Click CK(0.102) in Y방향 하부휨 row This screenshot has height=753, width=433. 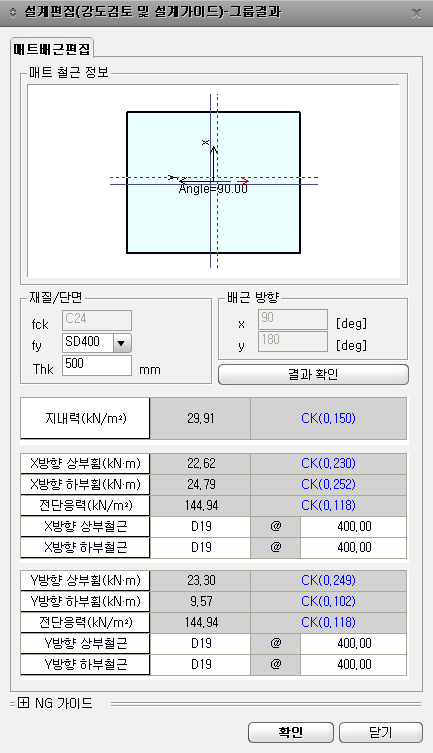click(x=328, y=601)
